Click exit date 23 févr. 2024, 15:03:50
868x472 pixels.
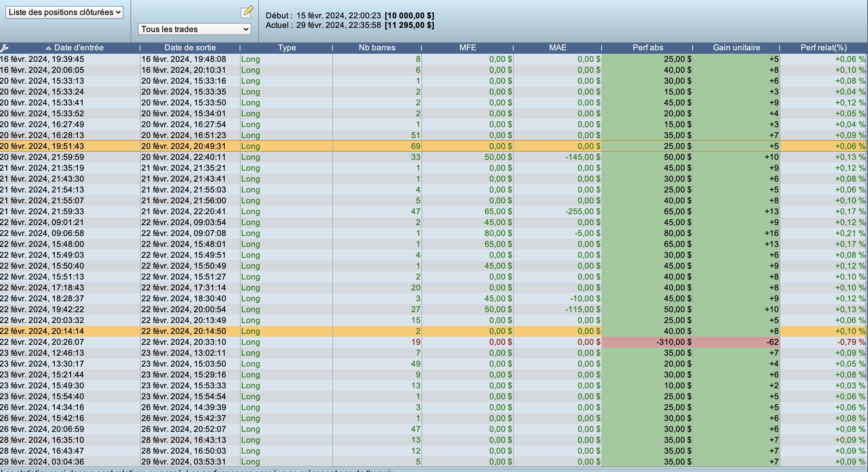(x=184, y=364)
